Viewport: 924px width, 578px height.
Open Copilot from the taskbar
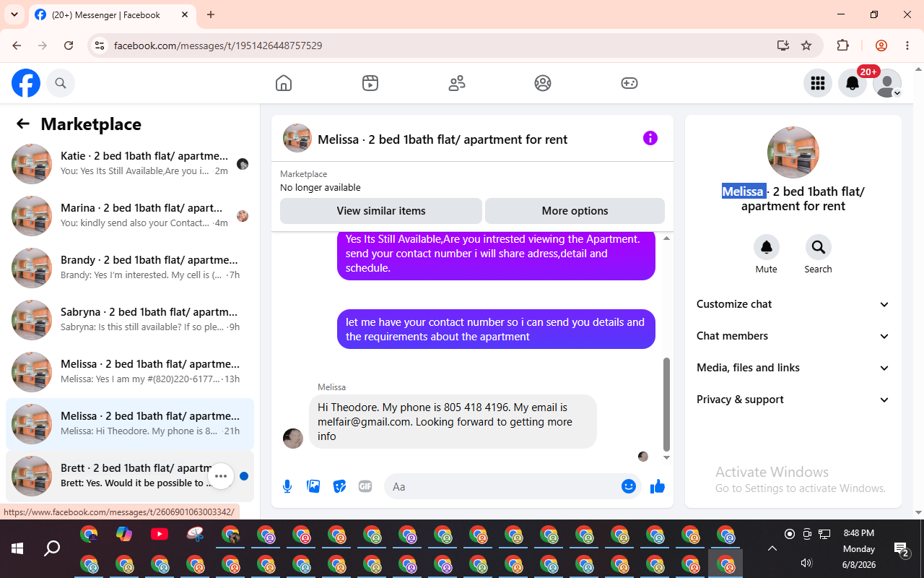click(x=124, y=534)
